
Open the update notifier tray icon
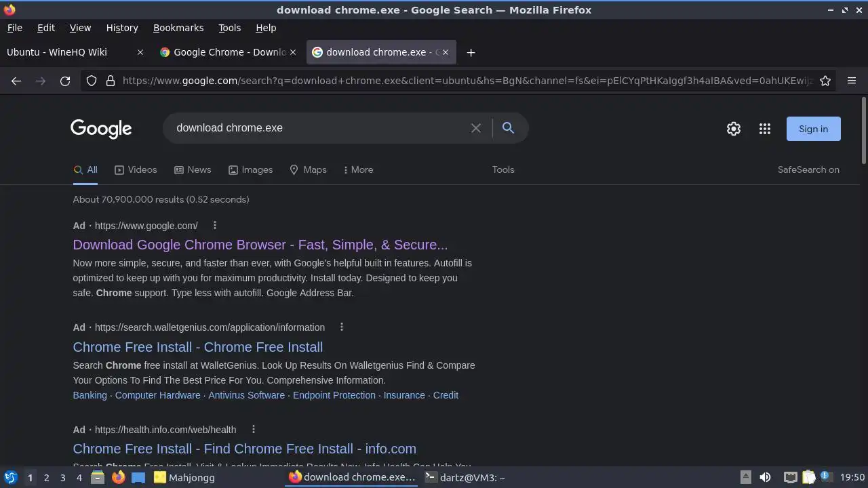point(826,477)
